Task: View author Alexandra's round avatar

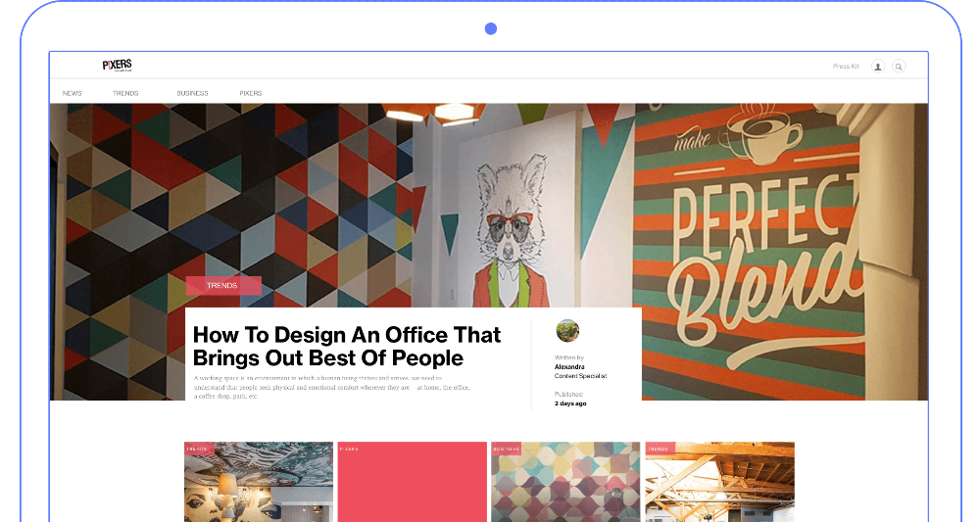Action: tap(567, 331)
